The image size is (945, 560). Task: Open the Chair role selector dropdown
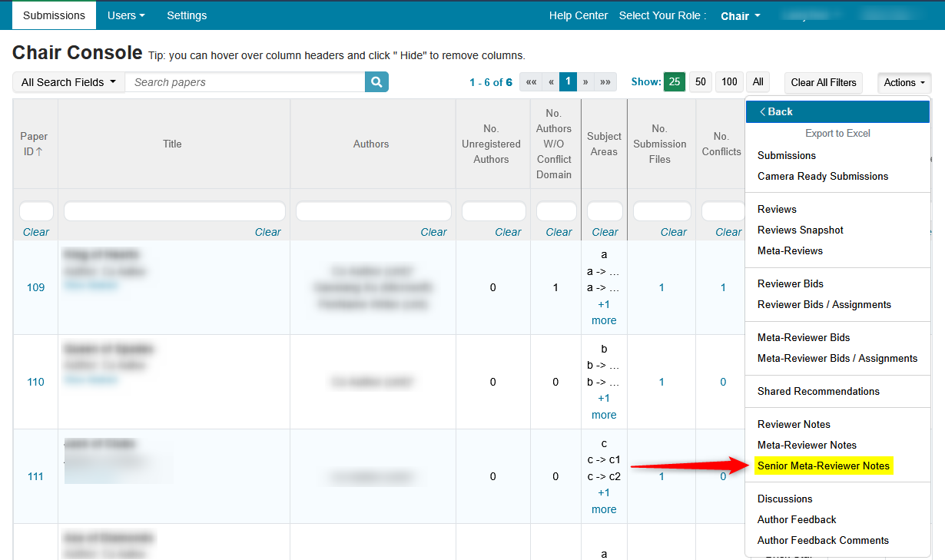[741, 16]
